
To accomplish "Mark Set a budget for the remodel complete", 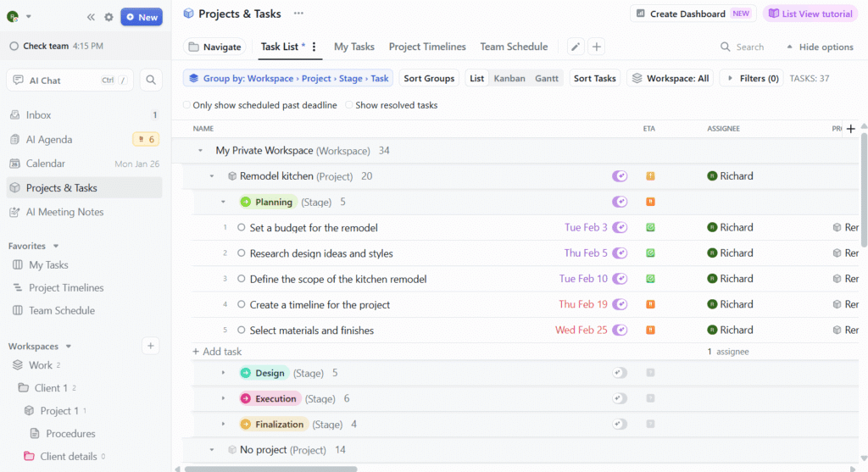I will [242, 227].
